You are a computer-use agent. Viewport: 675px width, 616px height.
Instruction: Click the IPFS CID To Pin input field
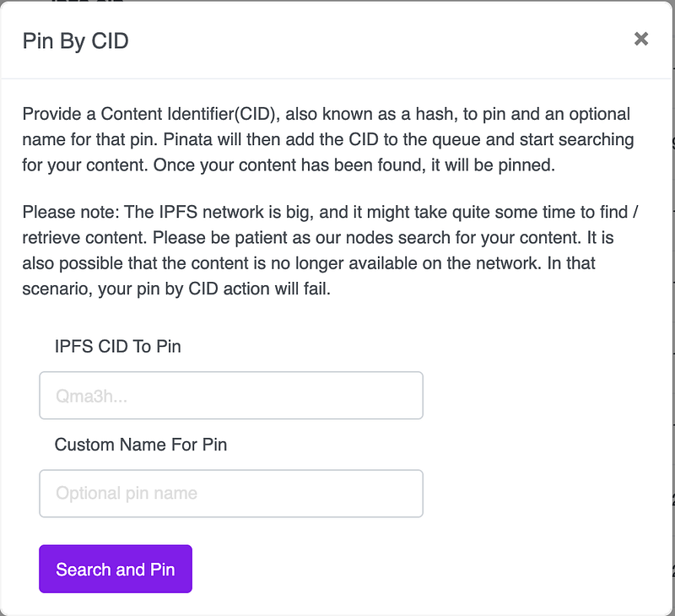[x=230, y=395]
